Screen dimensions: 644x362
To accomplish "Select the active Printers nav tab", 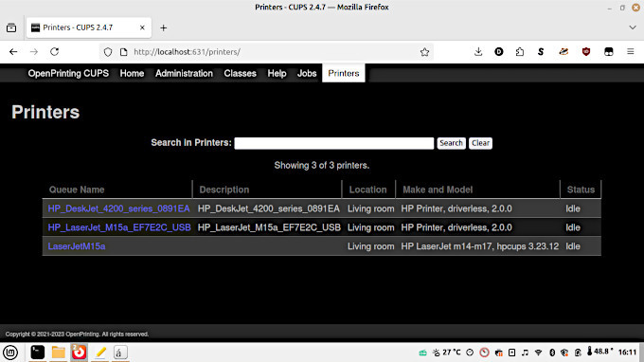I will click(344, 73).
